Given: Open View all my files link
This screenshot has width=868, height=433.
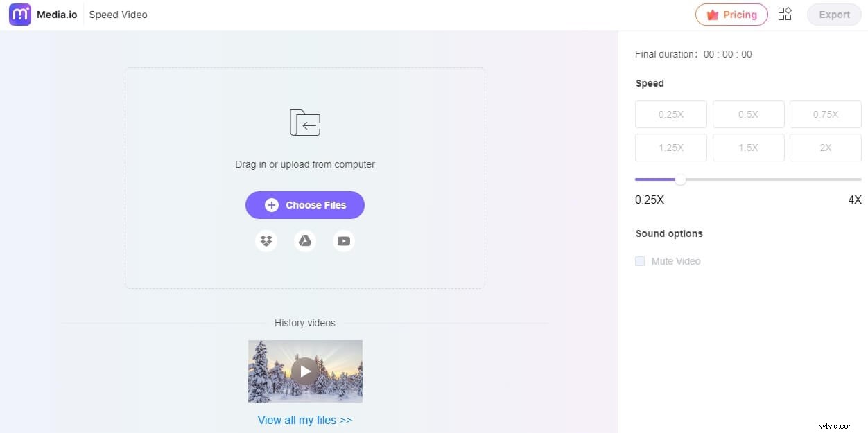Looking at the screenshot, I should coord(305,420).
